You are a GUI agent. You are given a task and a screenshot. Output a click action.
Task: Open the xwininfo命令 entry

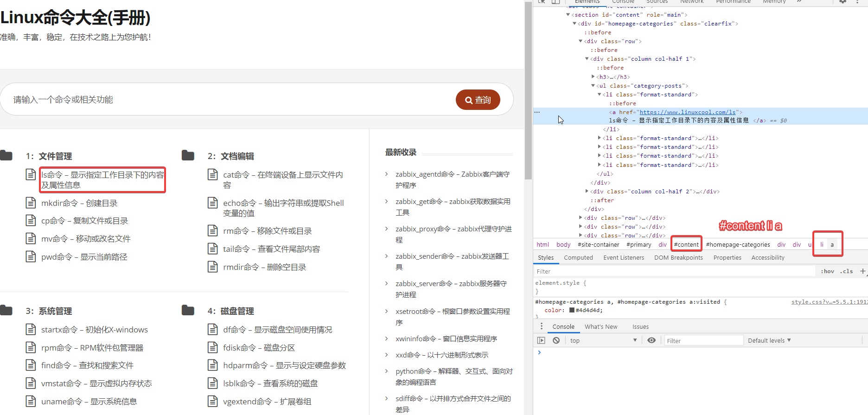tap(446, 339)
